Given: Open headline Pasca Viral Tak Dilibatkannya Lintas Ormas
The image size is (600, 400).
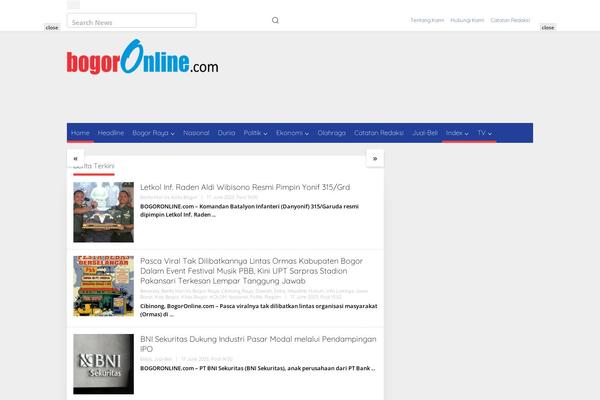Looking at the screenshot, I should [251, 271].
